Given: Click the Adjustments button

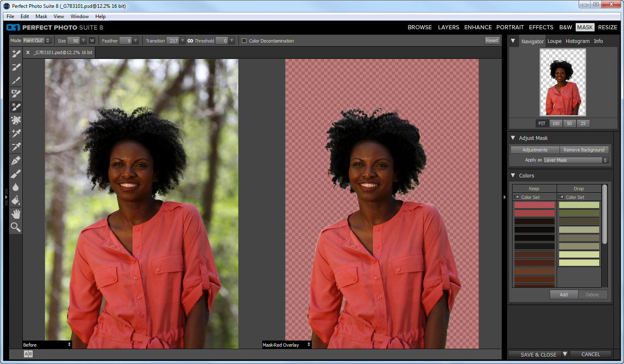Looking at the screenshot, I should 535,150.
